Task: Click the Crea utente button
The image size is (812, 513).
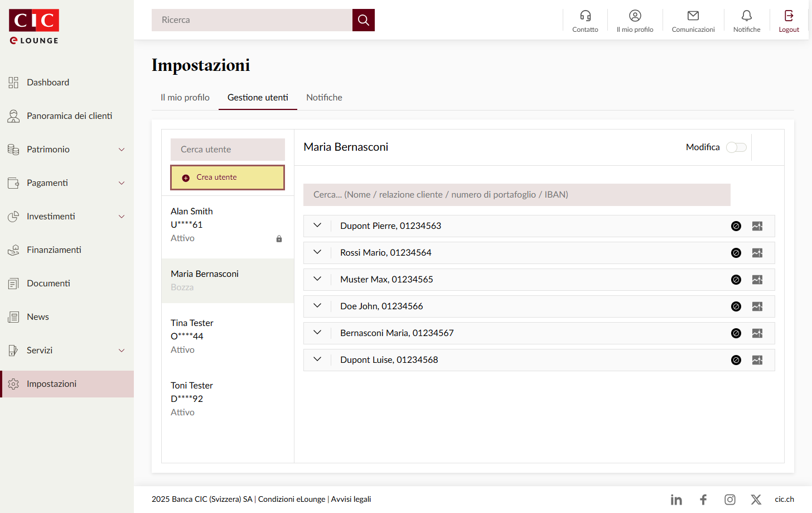Action: click(228, 178)
